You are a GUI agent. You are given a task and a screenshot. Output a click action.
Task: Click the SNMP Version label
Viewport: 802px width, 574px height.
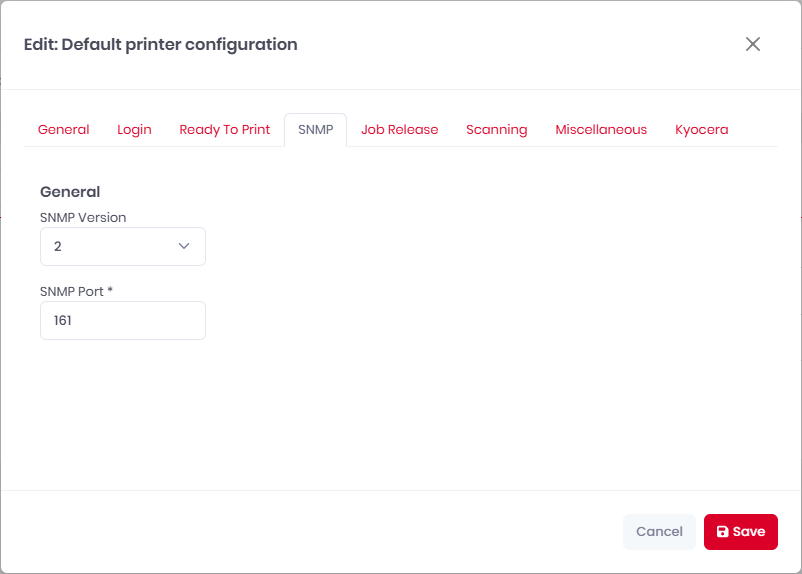(x=83, y=217)
